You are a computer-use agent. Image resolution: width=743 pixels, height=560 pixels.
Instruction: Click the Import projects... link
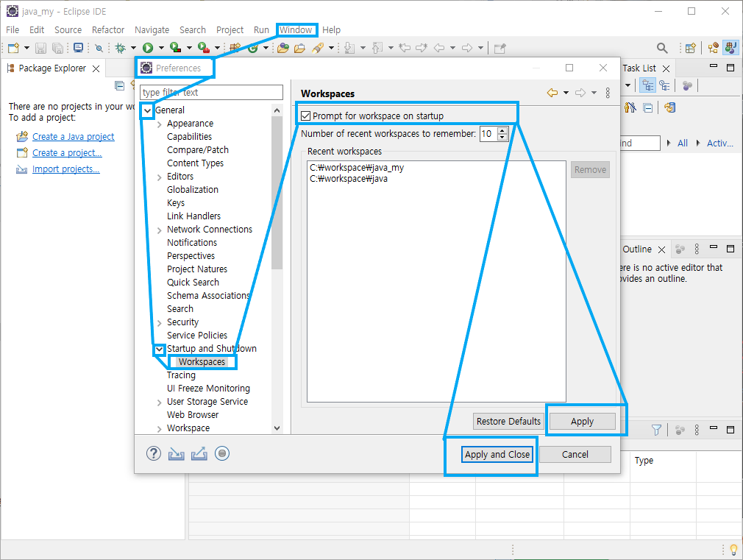pyautogui.click(x=66, y=169)
